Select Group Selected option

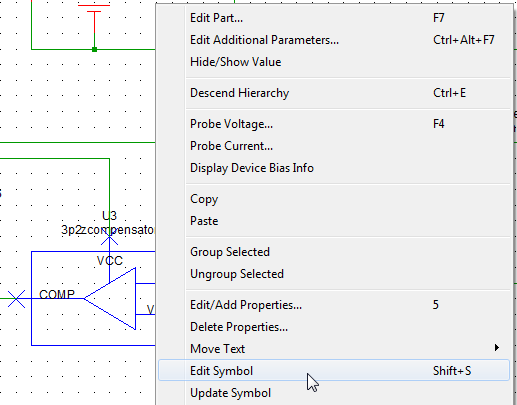coord(334,252)
